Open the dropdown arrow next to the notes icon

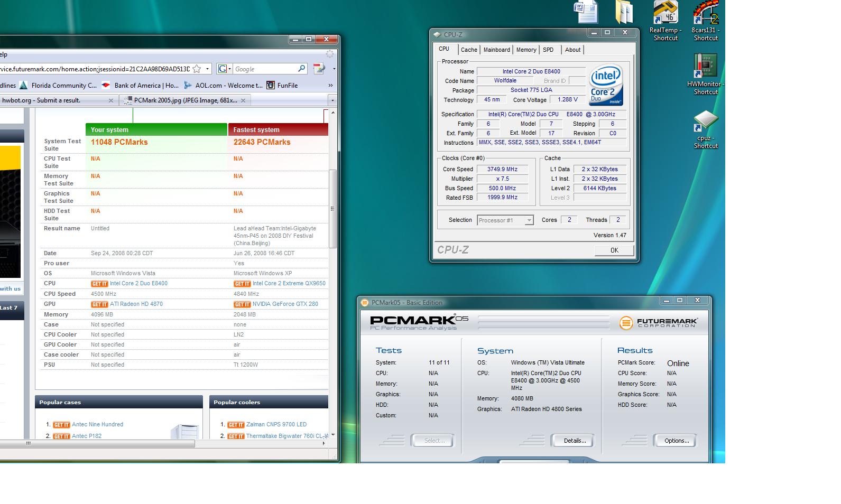coord(334,69)
